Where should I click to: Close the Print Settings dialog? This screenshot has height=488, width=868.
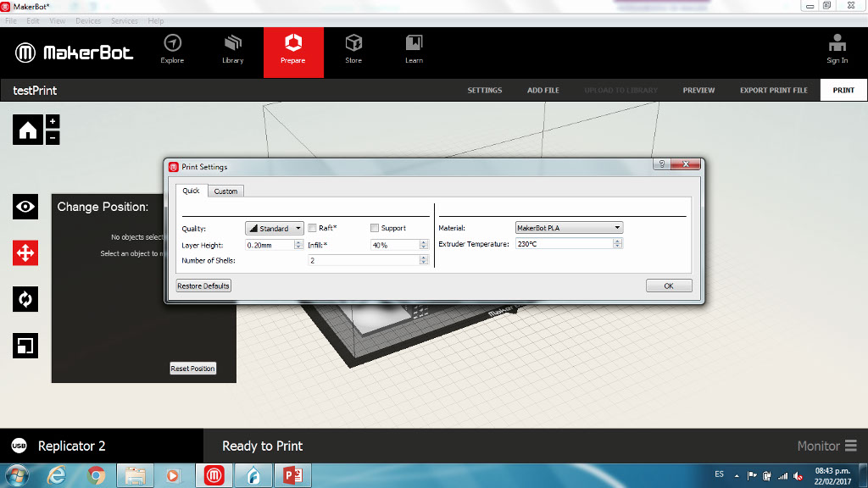[x=686, y=164]
